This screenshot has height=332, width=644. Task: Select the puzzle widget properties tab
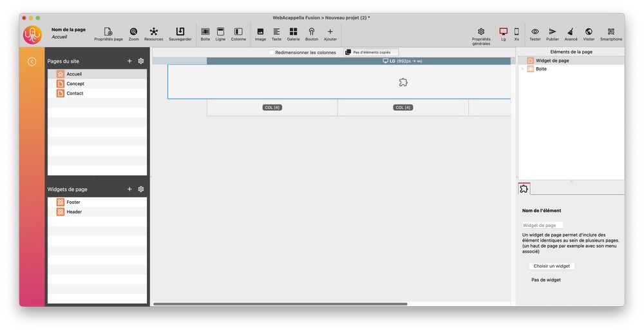pyautogui.click(x=524, y=189)
